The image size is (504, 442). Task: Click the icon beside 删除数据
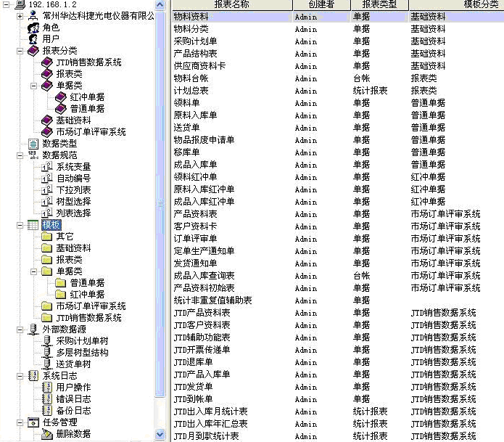click(47, 434)
